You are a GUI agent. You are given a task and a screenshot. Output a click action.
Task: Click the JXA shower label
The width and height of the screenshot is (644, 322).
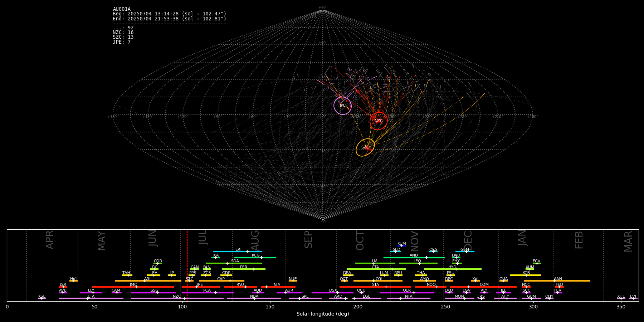(215, 255)
